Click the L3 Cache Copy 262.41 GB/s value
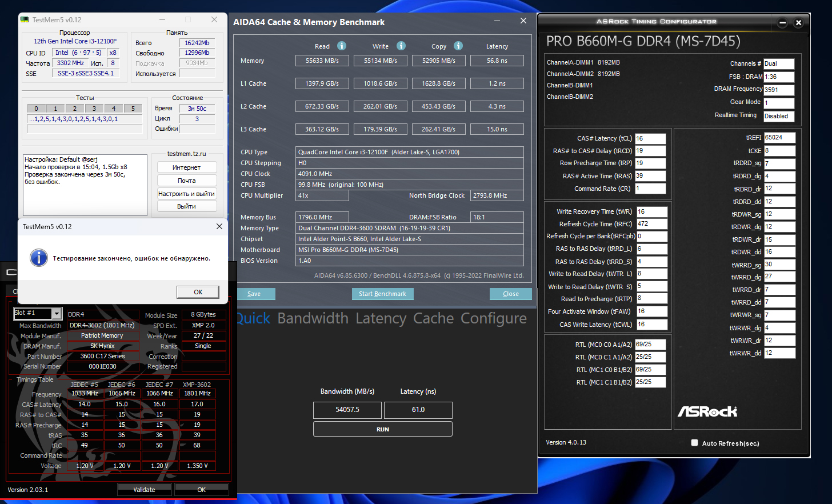Screen dimensions: 832x504 [x=439, y=129]
